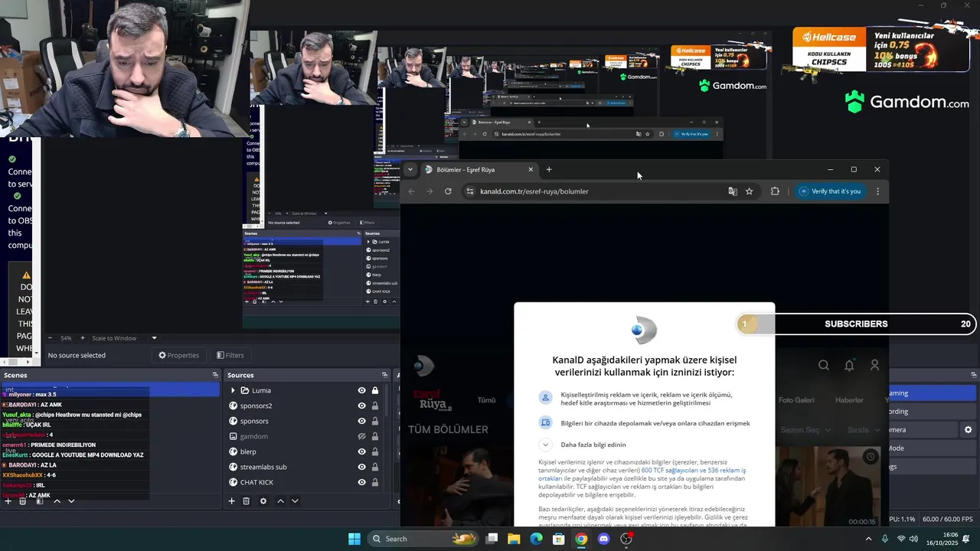Open the Sezon Seç dropdown
This screenshot has width=980, height=551.
coord(806,430)
